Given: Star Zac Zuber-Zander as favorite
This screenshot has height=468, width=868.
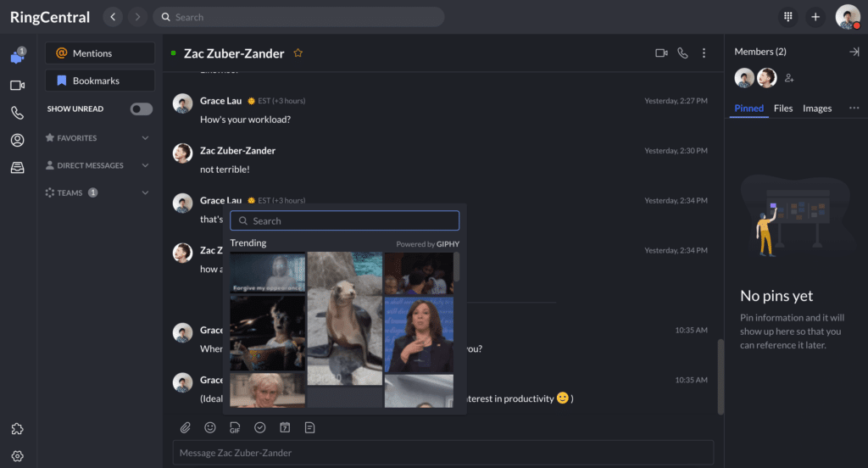Looking at the screenshot, I should pos(298,53).
